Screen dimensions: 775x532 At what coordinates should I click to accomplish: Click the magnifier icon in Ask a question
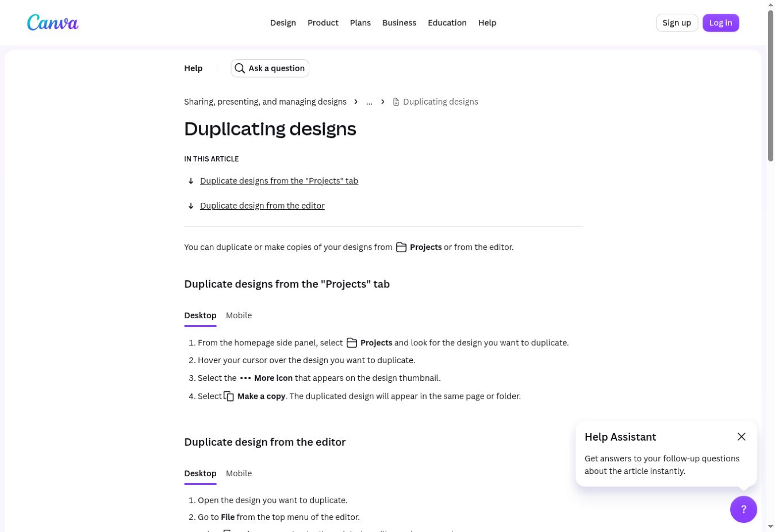click(240, 68)
